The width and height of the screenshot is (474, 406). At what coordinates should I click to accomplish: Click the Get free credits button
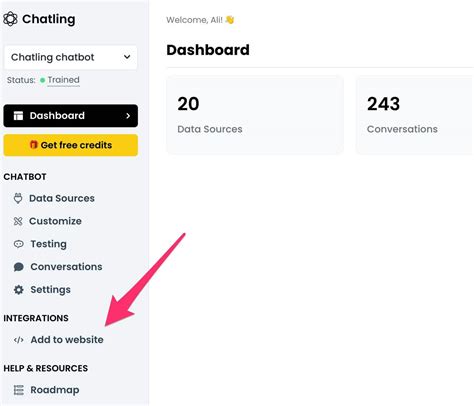(70, 145)
